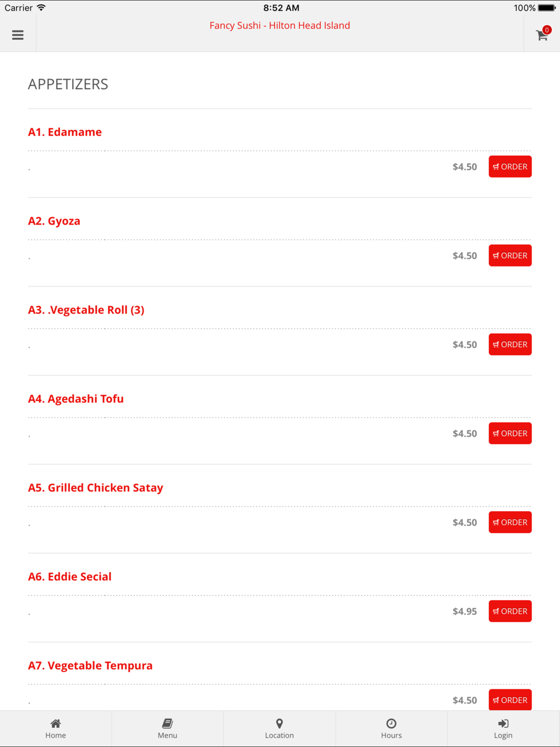The image size is (560, 747).
Task: Order the Vegetable Roll (3)
Action: [x=510, y=344]
